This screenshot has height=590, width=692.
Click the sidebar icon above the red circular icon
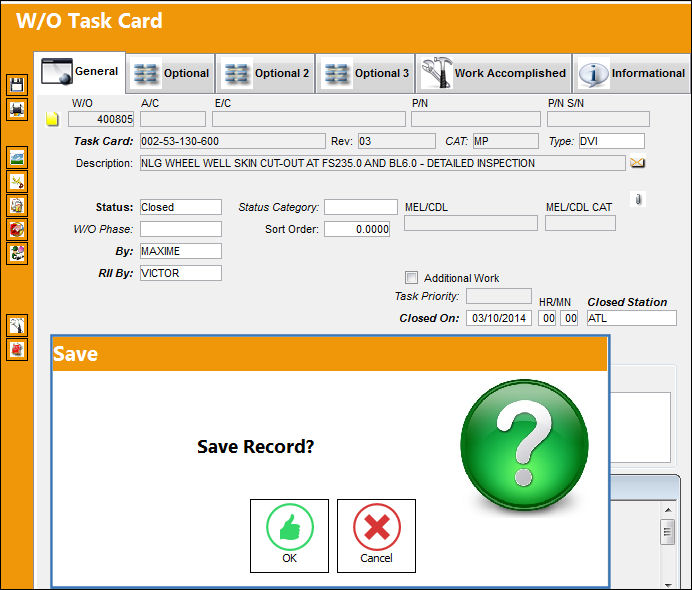17,206
